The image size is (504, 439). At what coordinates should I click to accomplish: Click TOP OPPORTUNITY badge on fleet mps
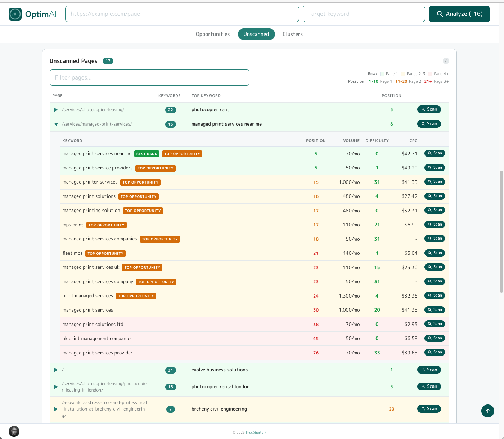pyautogui.click(x=105, y=254)
